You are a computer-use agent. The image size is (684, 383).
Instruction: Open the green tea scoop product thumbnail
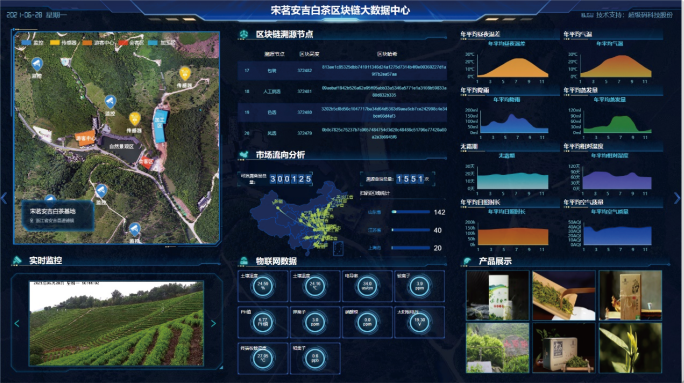(564, 295)
